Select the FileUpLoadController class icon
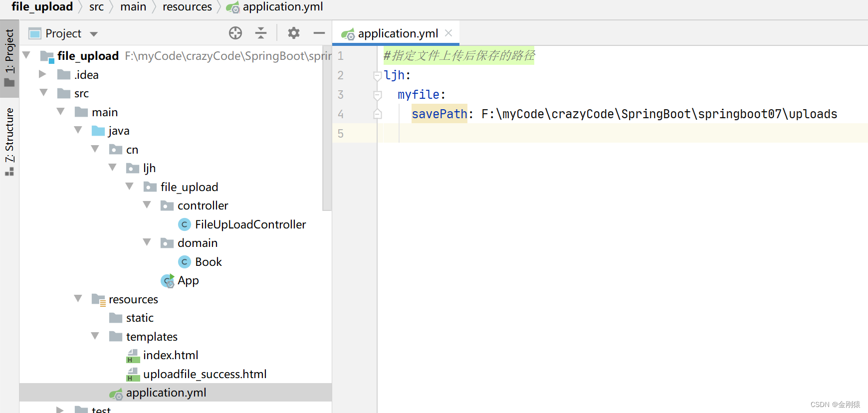Screen dimensions: 868x413 tap(185, 224)
